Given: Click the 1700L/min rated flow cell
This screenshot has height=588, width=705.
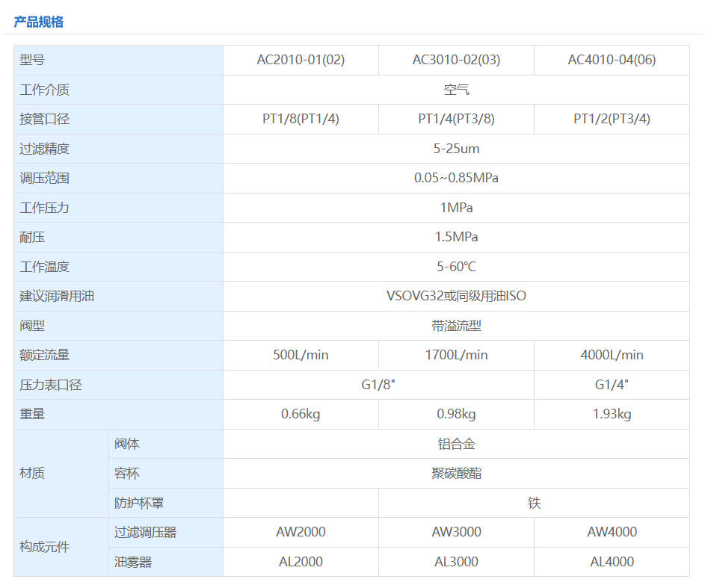Looking at the screenshot, I should (x=456, y=355).
